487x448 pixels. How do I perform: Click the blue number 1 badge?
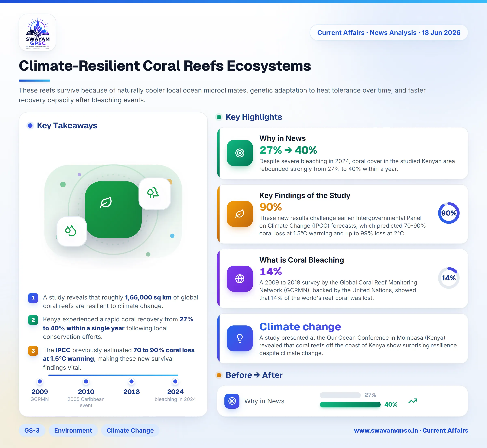tap(33, 298)
